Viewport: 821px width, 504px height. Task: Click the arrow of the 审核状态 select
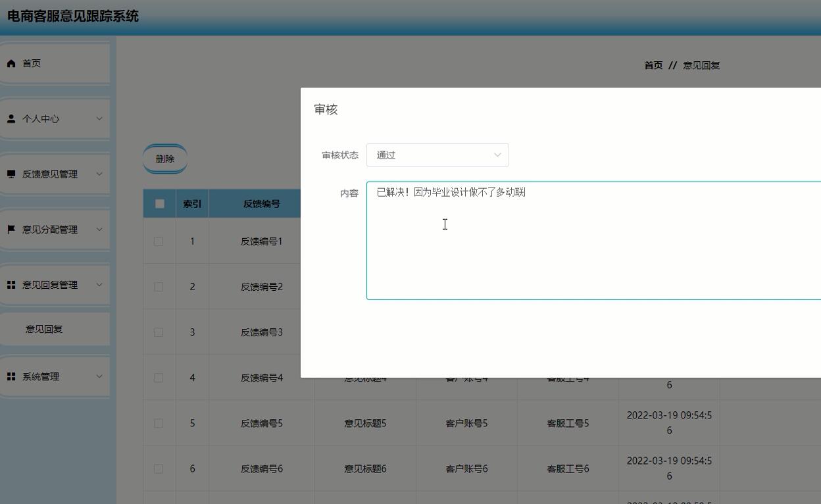pos(497,155)
